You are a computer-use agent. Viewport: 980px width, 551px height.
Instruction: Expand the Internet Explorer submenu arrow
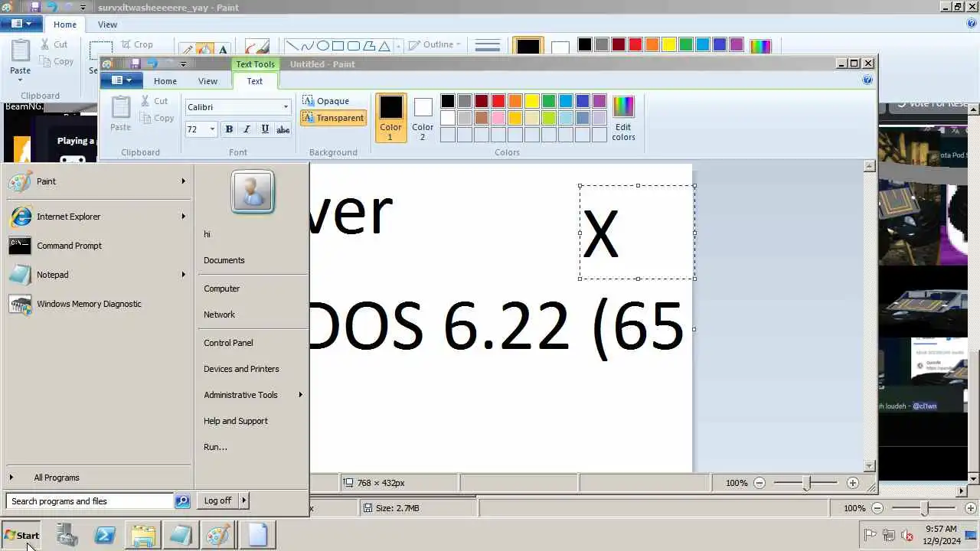[183, 217]
